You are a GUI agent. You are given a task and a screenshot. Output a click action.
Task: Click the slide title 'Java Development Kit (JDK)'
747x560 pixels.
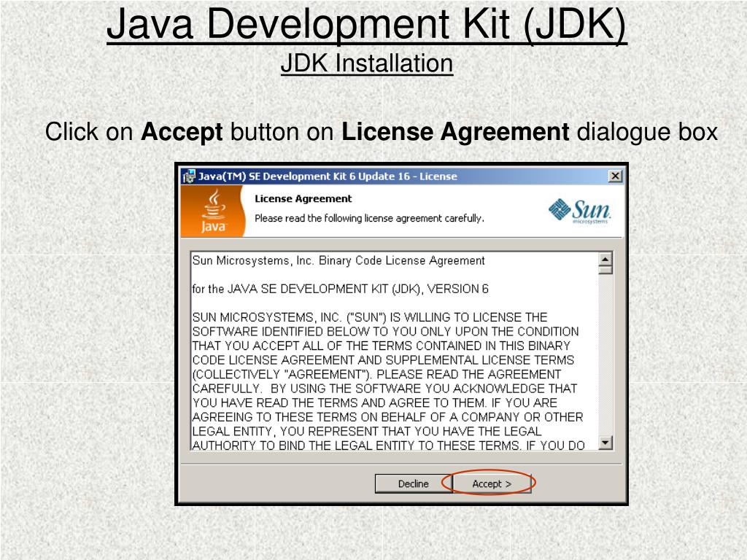[366, 24]
